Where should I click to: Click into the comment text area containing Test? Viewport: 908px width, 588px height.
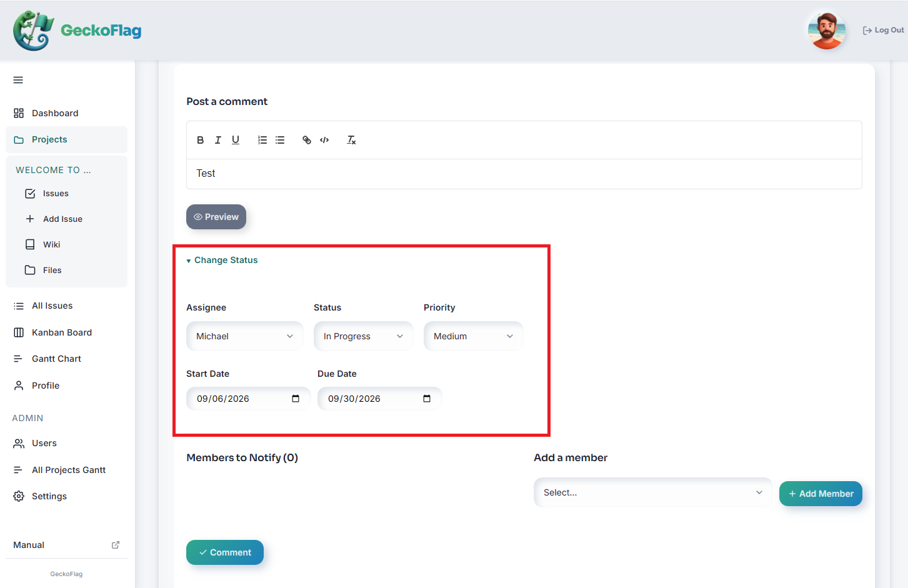pos(524,174)
